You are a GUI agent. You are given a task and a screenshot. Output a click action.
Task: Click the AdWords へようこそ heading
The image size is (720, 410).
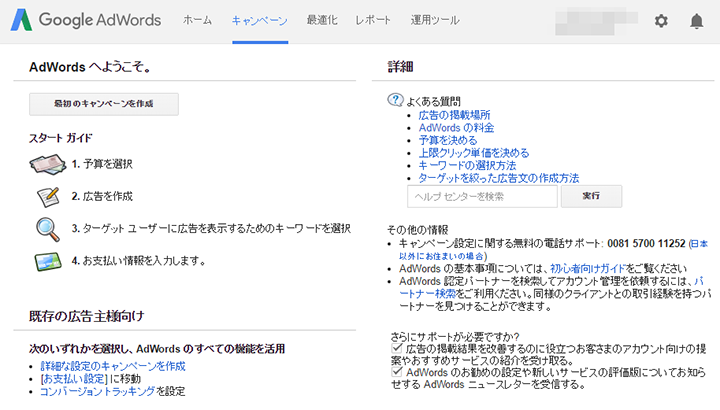click(90, 67)
